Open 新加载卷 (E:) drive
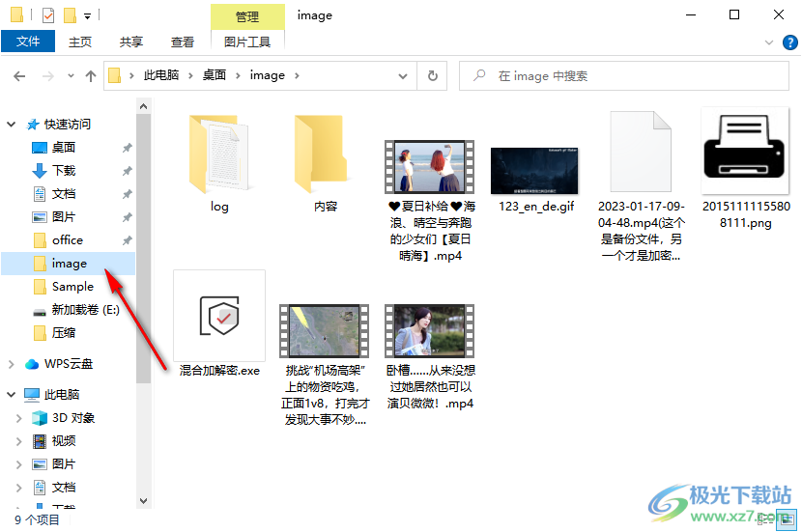802x532 pixels. click(x=85, y=310)
